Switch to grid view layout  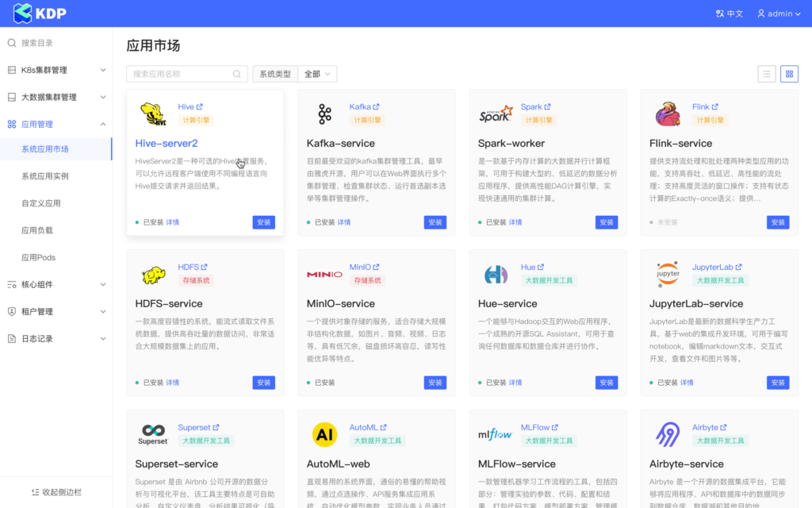tap(789, 74)
